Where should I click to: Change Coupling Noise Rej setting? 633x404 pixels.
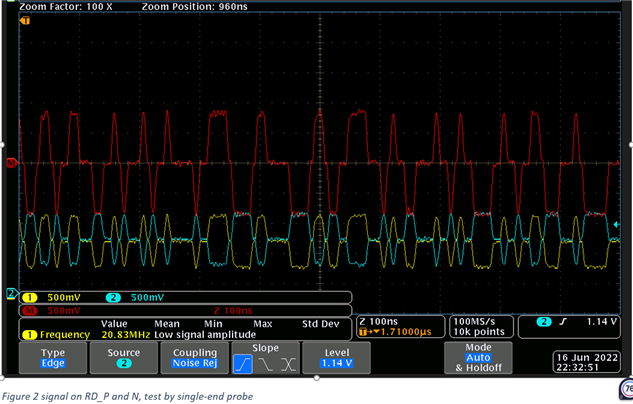pyautogui.click(x=195, y=358)
